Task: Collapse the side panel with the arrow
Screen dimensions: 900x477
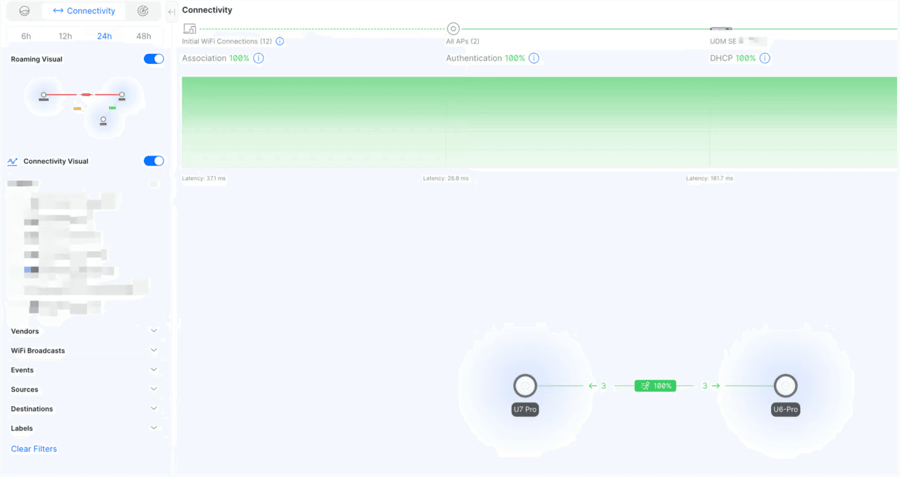Action: point(171,11)
